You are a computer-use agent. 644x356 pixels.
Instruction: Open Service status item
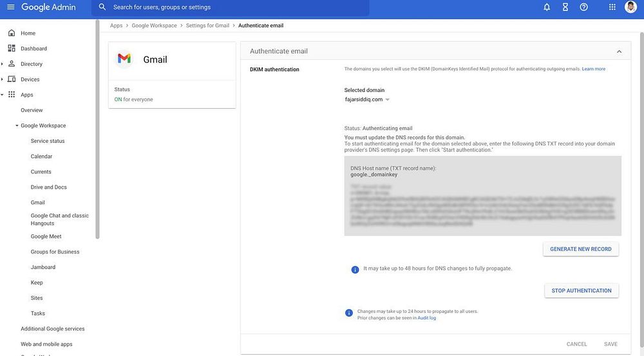(x=48, y=141)
